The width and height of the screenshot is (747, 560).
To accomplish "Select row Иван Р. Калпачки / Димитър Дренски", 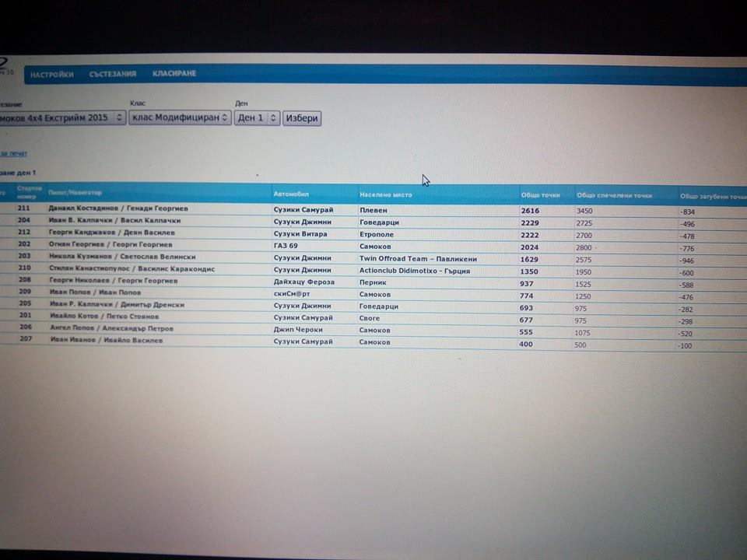I will 373,306.
